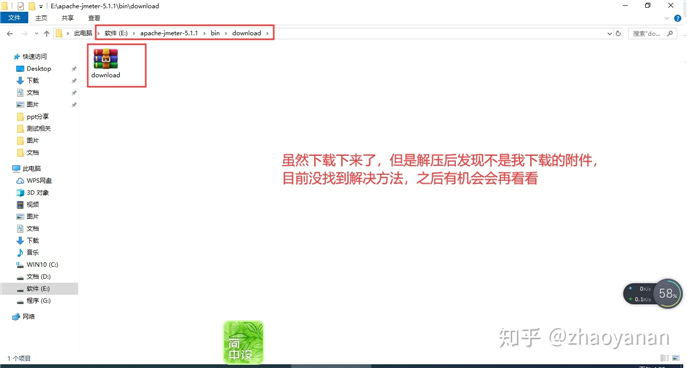Switch to the 查看 ribbon tab
This screenshot has width=687, height=368.
94,18
